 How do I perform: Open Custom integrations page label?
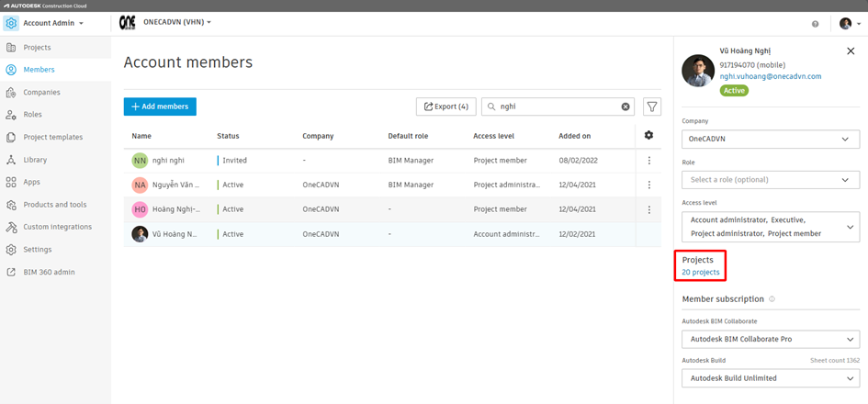tap(58, 227)
